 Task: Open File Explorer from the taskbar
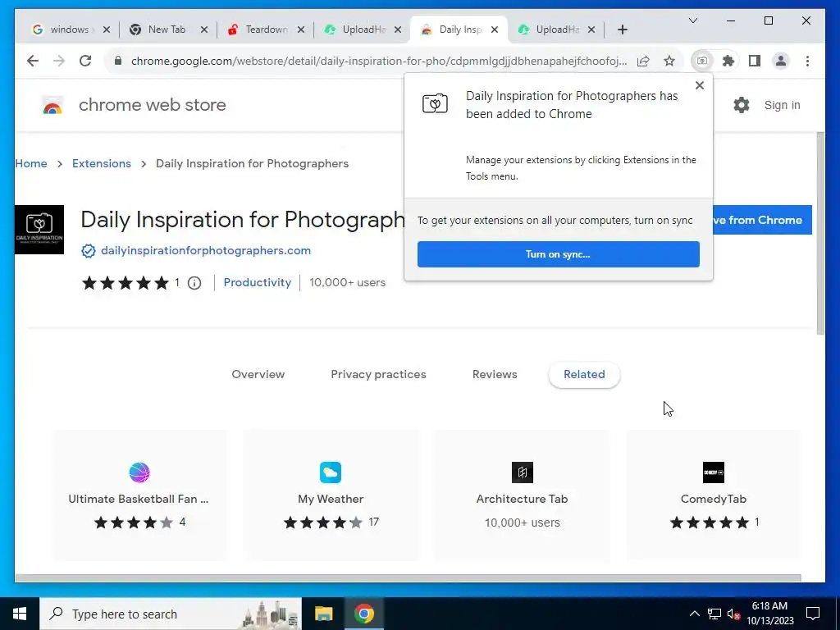click(323, 614)
